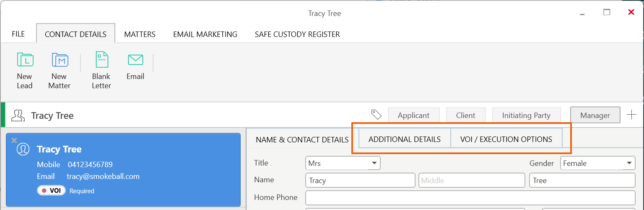Click the tag icon beside Applicant

point(376,115)
